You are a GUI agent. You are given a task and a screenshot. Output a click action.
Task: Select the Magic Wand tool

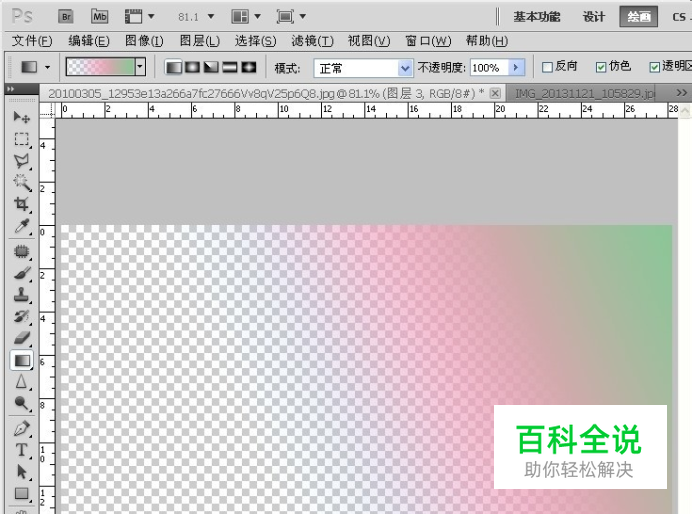tap(22, 182)
